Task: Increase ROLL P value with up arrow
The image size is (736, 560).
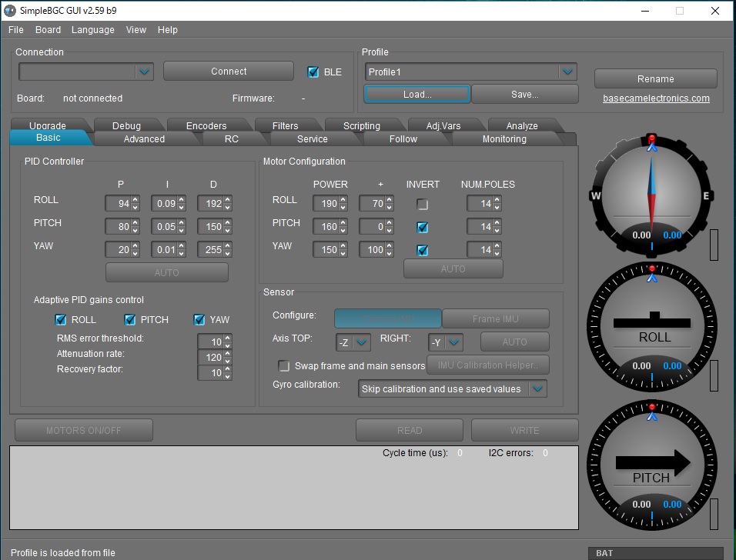Action: click(x=135, y=200)
